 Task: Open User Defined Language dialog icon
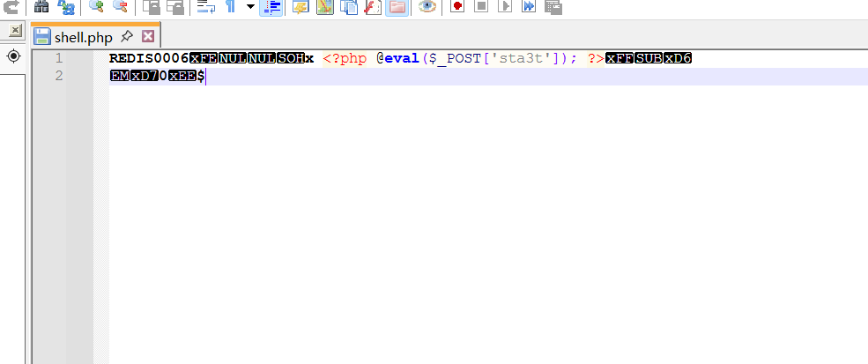tap(300, 7)
